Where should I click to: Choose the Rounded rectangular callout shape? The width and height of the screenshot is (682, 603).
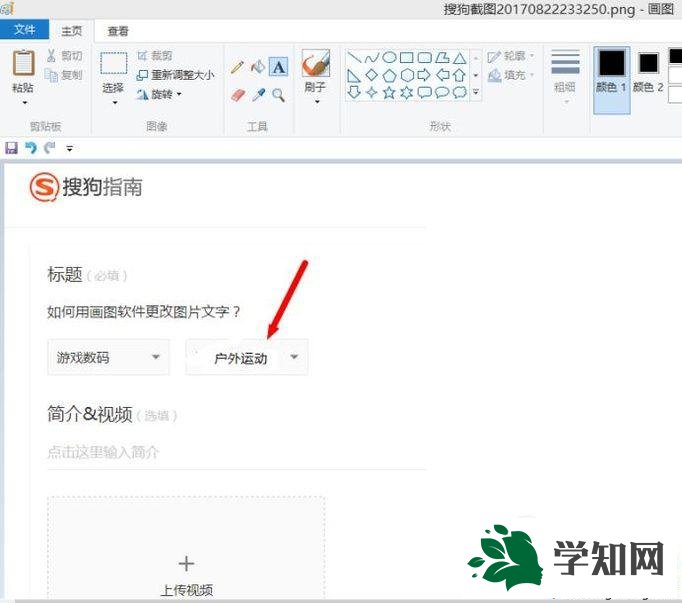pos(425,92)
